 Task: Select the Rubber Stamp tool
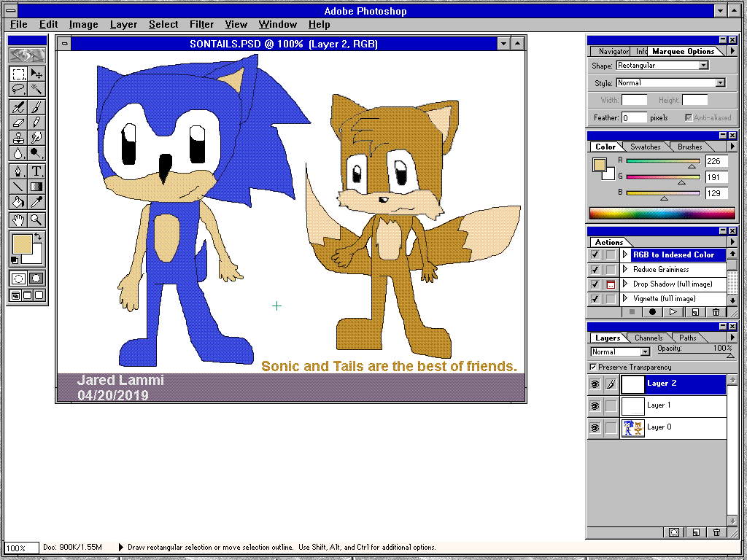pyautogui.click(x=18, y=138)
